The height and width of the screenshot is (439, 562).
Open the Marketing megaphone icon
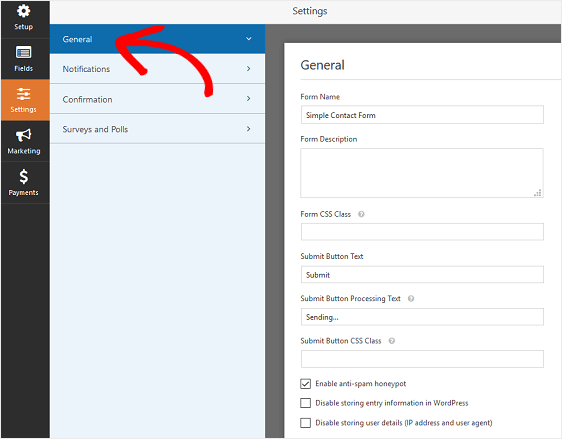pos(24,135)
